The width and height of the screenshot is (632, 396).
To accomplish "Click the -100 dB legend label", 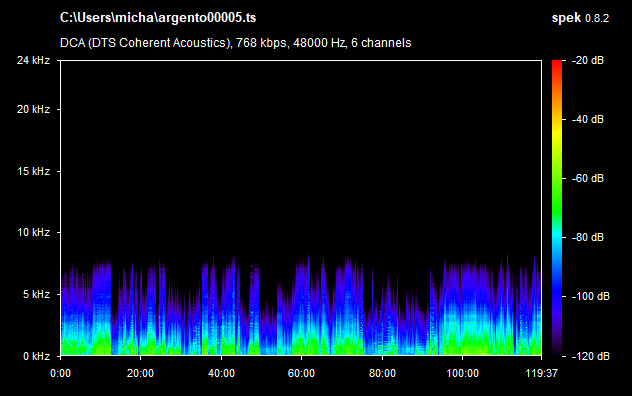I will tap(591, 296).
